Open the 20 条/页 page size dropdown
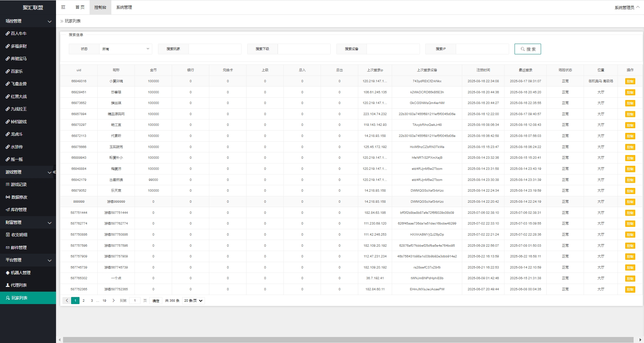 193,301
